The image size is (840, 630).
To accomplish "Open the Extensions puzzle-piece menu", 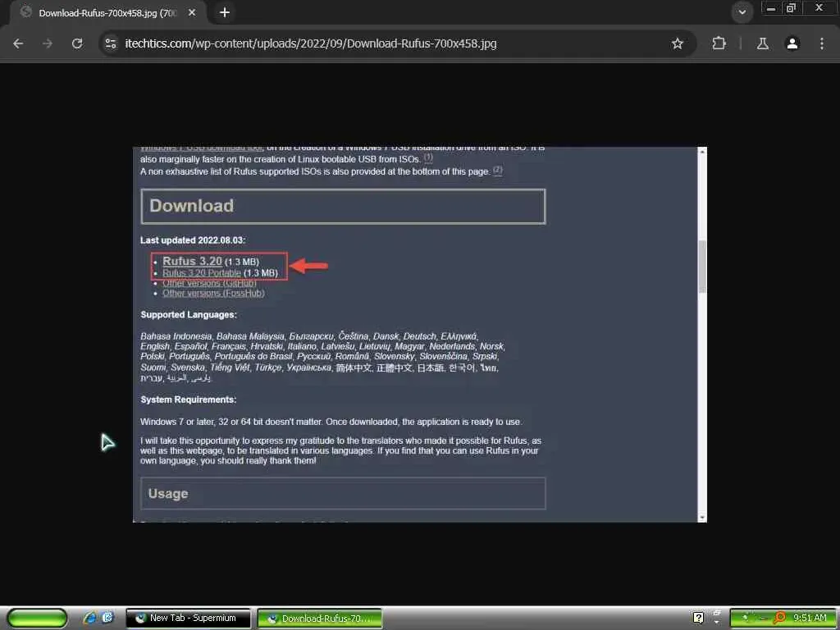I will tap(719, 43).
